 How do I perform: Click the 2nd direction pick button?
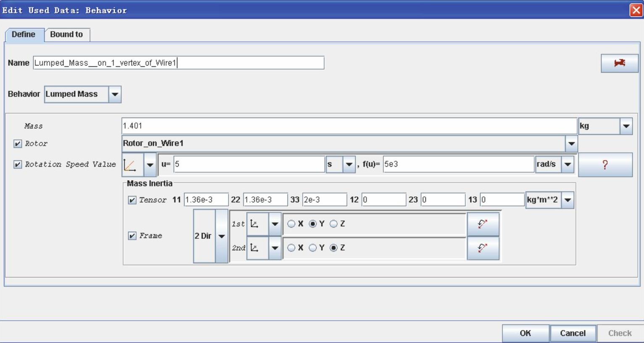point(483,248)
